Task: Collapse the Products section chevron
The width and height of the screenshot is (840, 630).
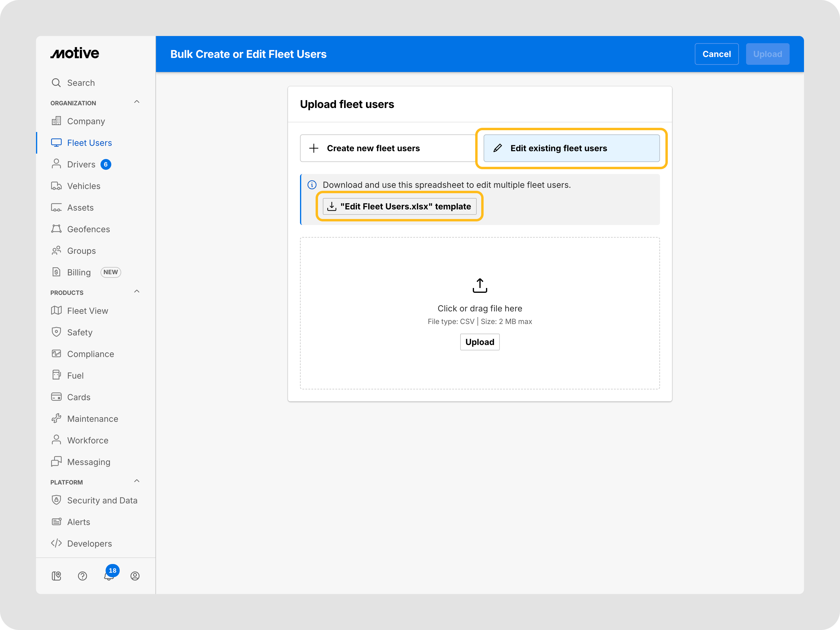Action: point(137,292)
